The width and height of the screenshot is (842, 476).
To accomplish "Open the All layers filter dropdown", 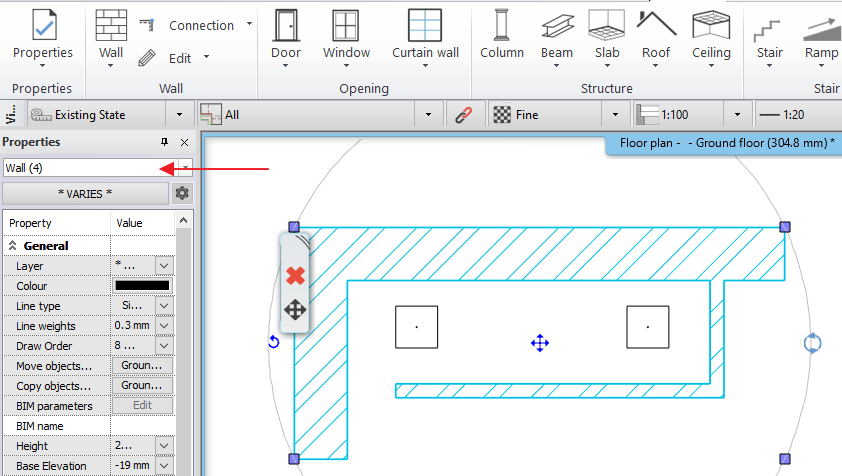I will 428,114.
